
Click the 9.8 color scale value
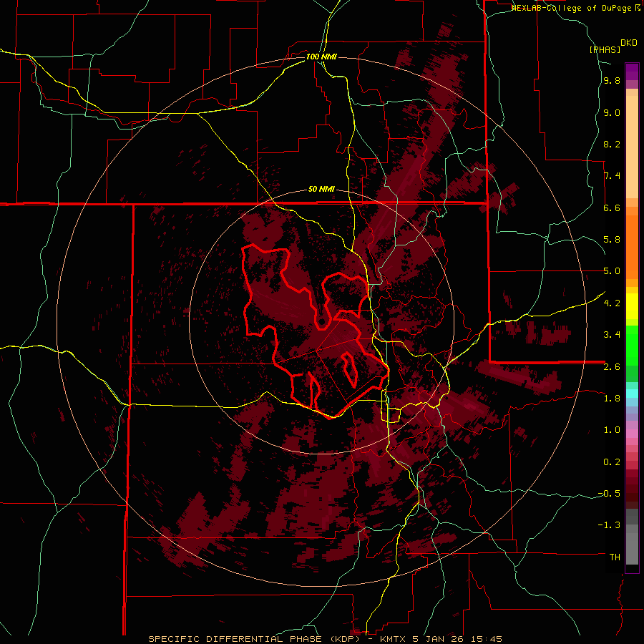612,81
